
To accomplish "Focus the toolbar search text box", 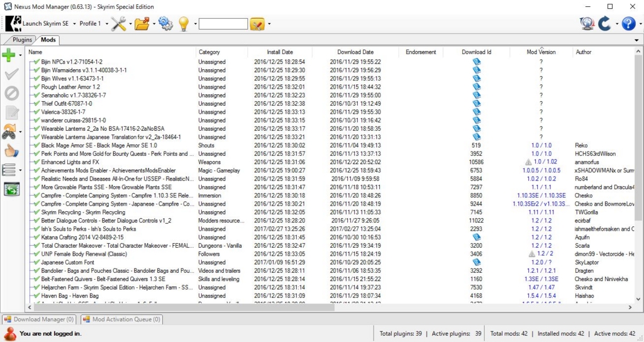I will point(223,24).
